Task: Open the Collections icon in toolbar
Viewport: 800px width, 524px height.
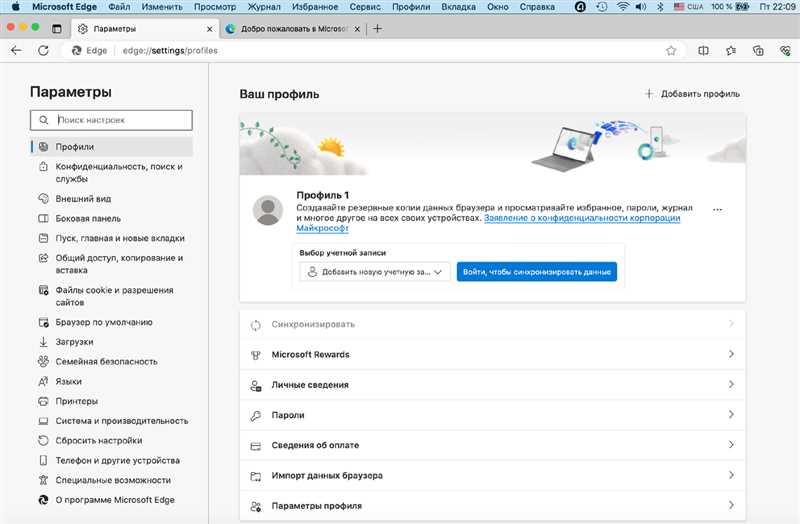Action: click(758, 51)
